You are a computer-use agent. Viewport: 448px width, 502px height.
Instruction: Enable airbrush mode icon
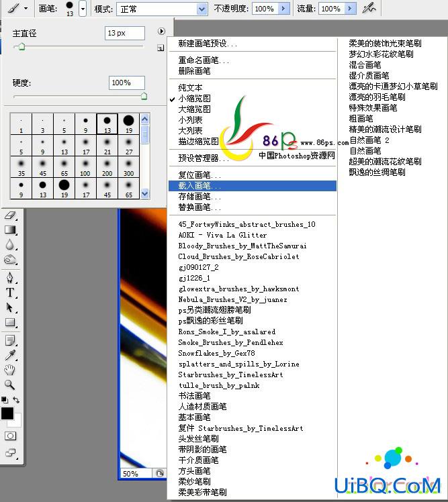(x=369, y=8)
